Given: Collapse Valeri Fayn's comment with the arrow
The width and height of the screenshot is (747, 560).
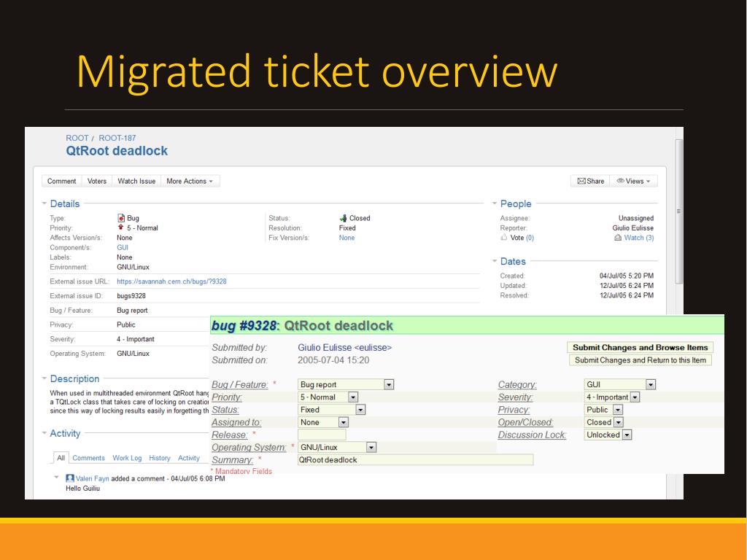Looking at the screenshot, I should click(x=57, y=477).
